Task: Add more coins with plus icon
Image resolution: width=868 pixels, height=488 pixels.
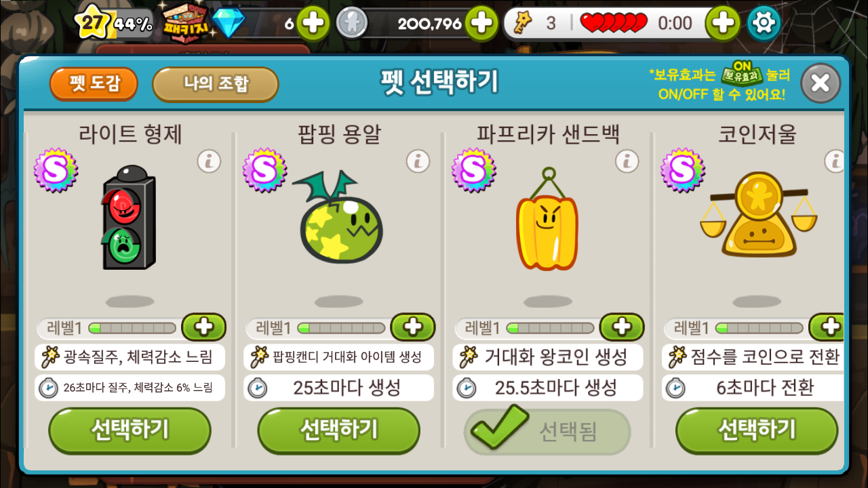Action: pyautogui.click(x=481, y=24)
